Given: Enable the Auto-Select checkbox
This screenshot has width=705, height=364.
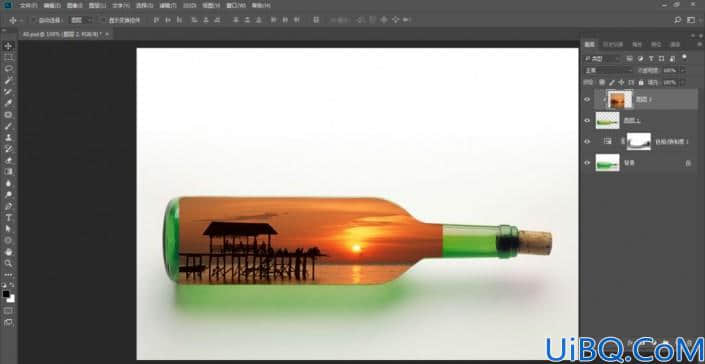Looking at the screenshot, I should 34,20.
